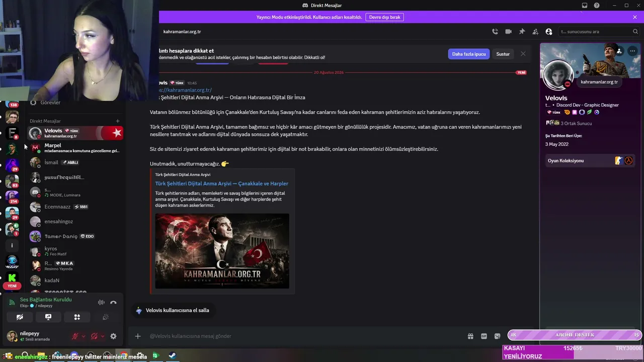The image size is (644, 362).
Task: Create a new DM with the plus icon
Action: coord(118,121)
